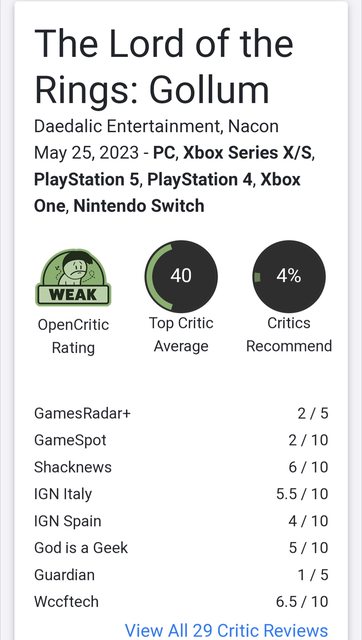Open the Guardian review entry

pyautogui.click(x=181, y=575)
